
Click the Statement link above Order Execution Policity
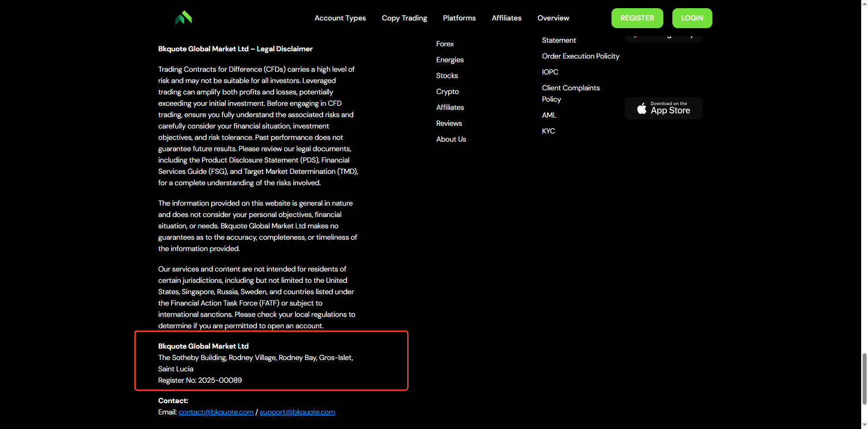pyautogui.click(x=559, y=40)
